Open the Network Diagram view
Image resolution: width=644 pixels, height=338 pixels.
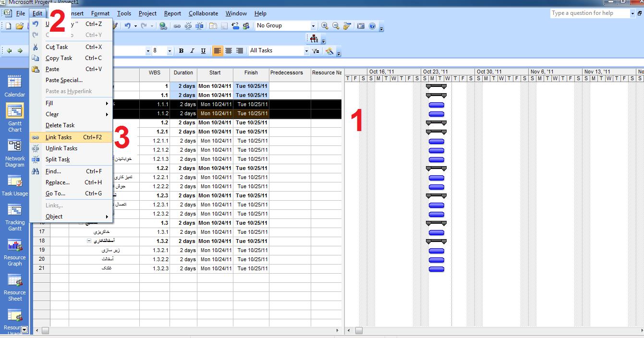[x=15, y=154]
